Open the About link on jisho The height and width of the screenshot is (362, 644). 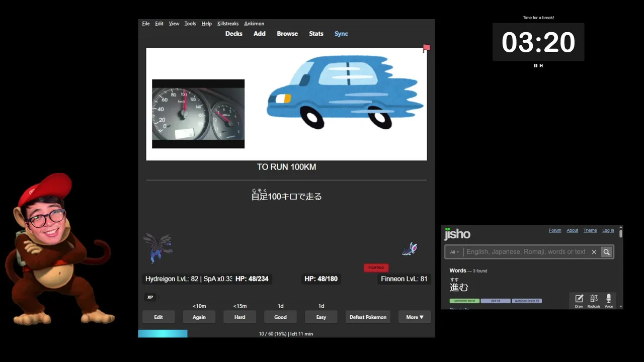(x=573, y=230)
